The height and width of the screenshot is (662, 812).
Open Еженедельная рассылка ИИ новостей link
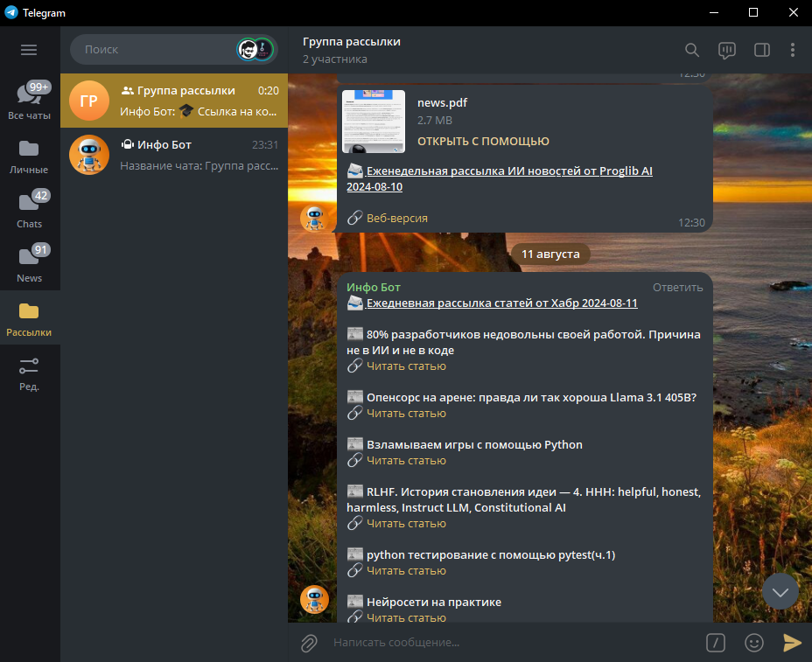[x=500, y=178]
